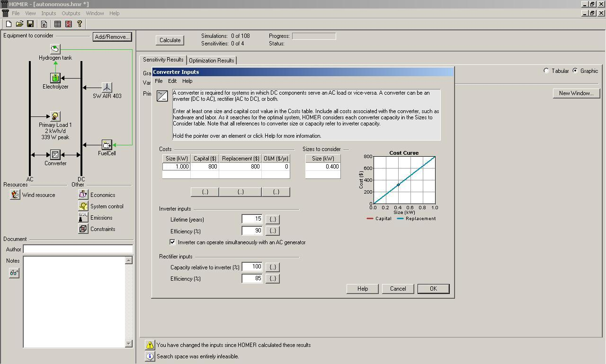This screenshot has width=606, height=364.
Task: Open sensitivity values button under O&M column
Action: (x=276, y=192)
